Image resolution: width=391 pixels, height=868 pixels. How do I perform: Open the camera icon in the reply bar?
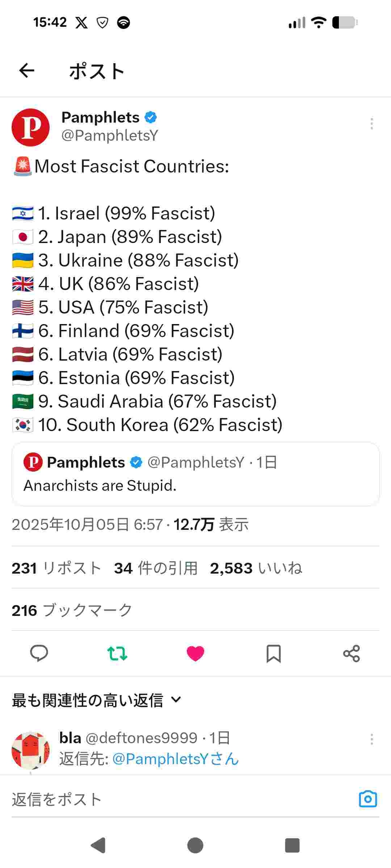click(x=368, y=799)
